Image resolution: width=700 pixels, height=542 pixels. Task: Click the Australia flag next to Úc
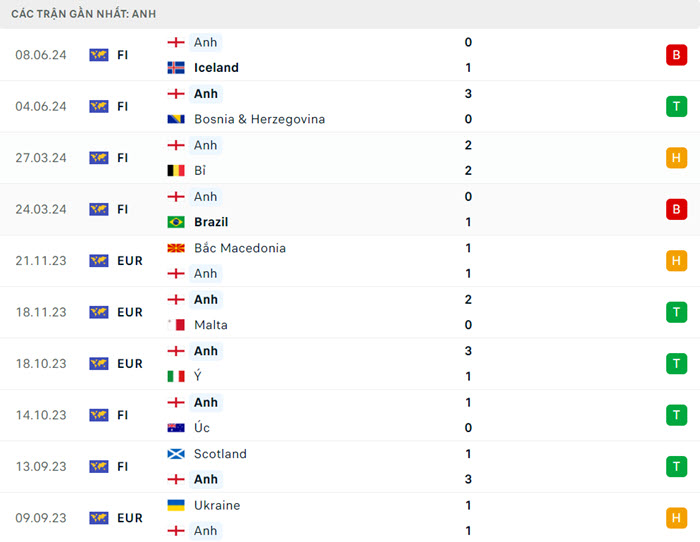point(176,428)
